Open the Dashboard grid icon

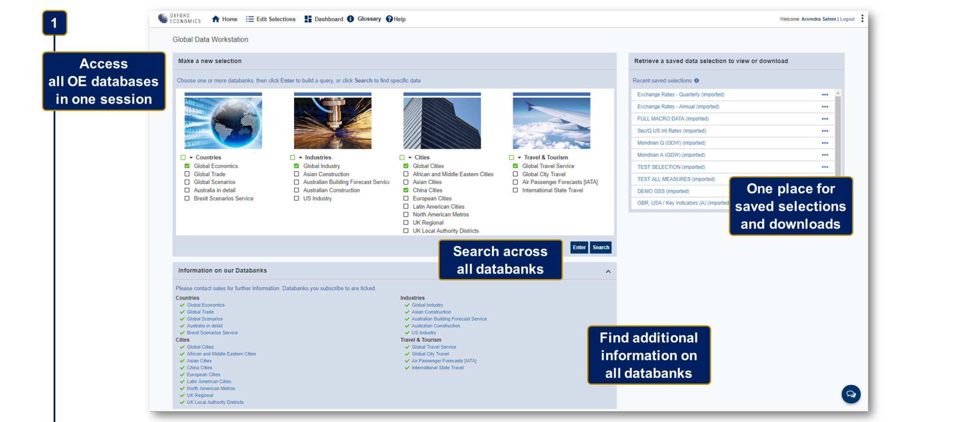(308, 19)
